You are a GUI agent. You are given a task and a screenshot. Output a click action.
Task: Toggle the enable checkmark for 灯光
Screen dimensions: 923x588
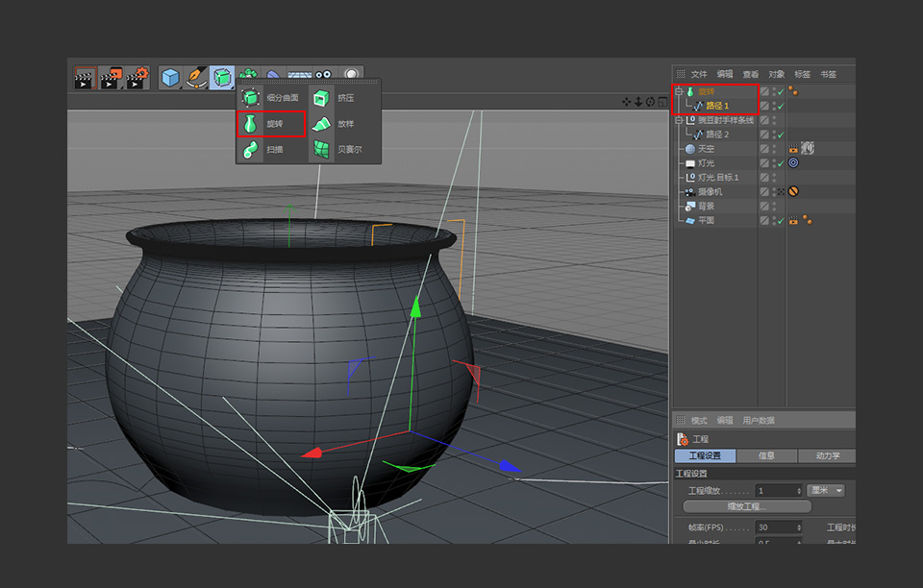click(780, 163)
